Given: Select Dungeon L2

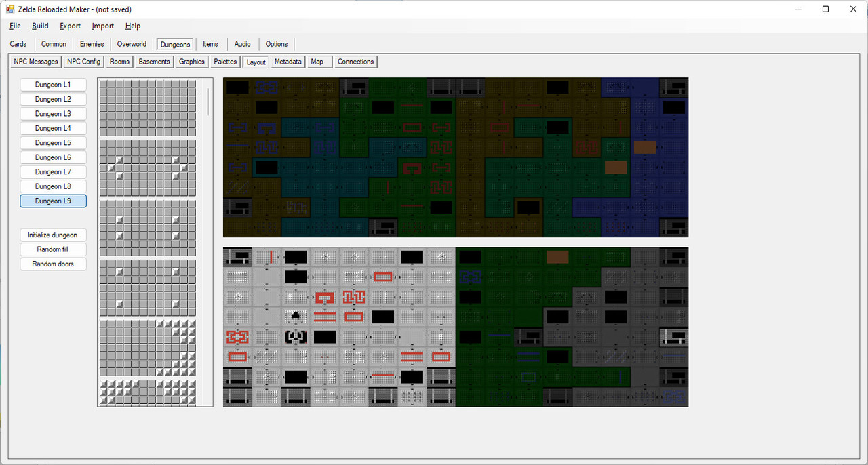Looking at the screenshot, I should pyautogui.click(x=53, y=99).
